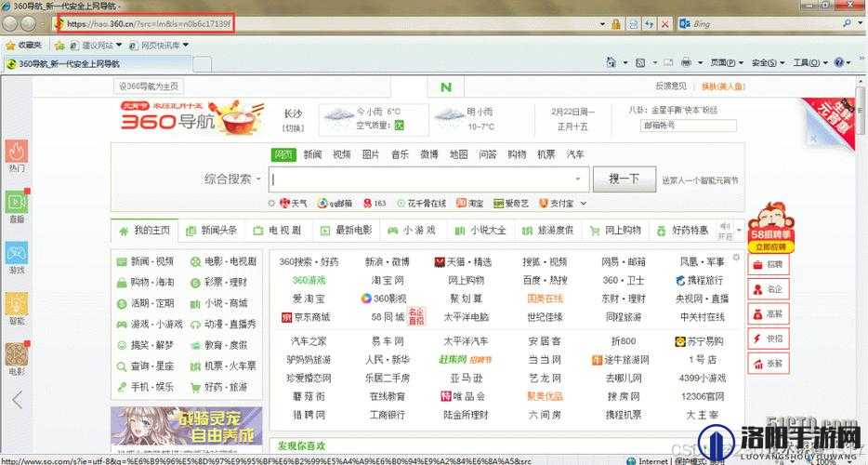Screen dimensions: 868x465
Task: Open the 页面(P) menu dropdown
Action: click(727, 62)
